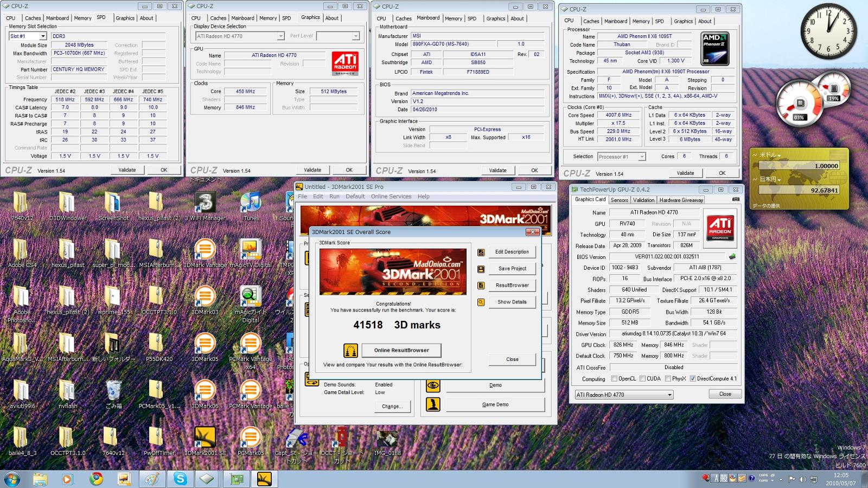Open iTunes desktop shortcut
This screenshot has height=488, width=868.
point(250,206)
